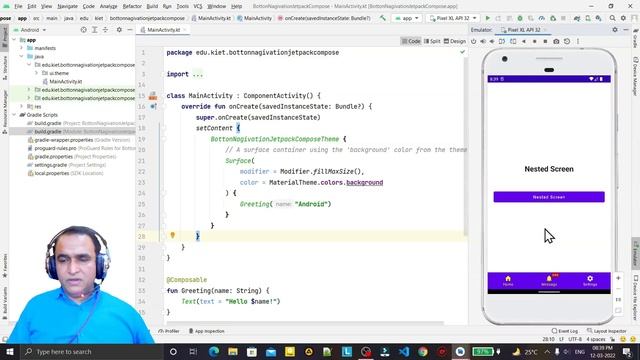
Task: Open the Pixel XL API 32 device dropdown
Action: tap(452, 18)
